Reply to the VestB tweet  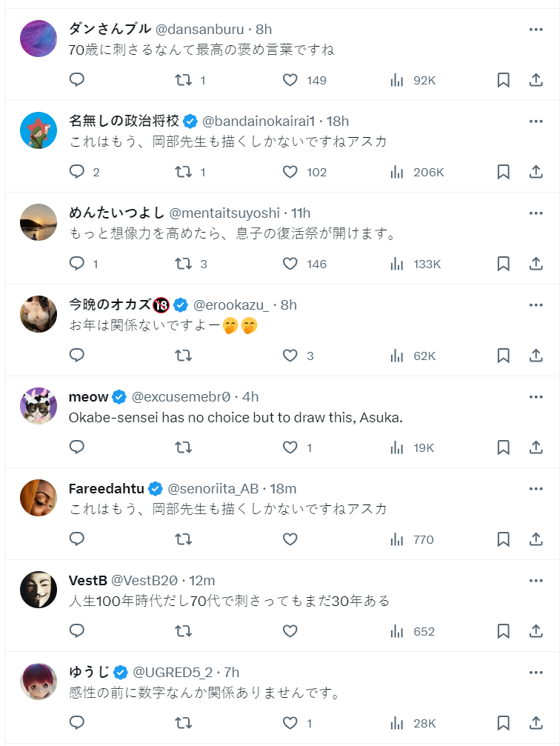click(77, 631)
